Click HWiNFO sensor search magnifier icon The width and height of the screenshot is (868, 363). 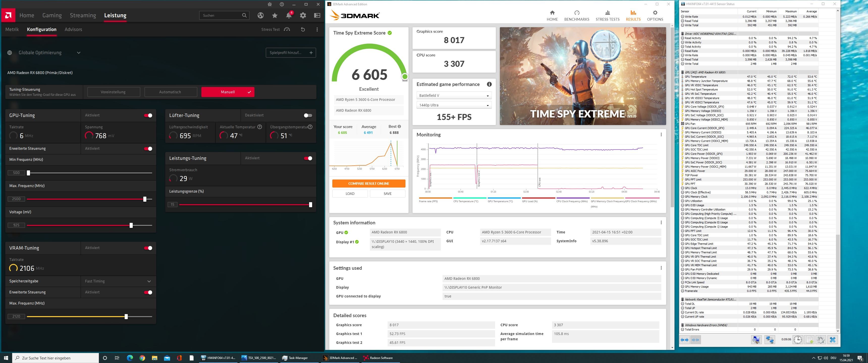[x=756, y=340]
